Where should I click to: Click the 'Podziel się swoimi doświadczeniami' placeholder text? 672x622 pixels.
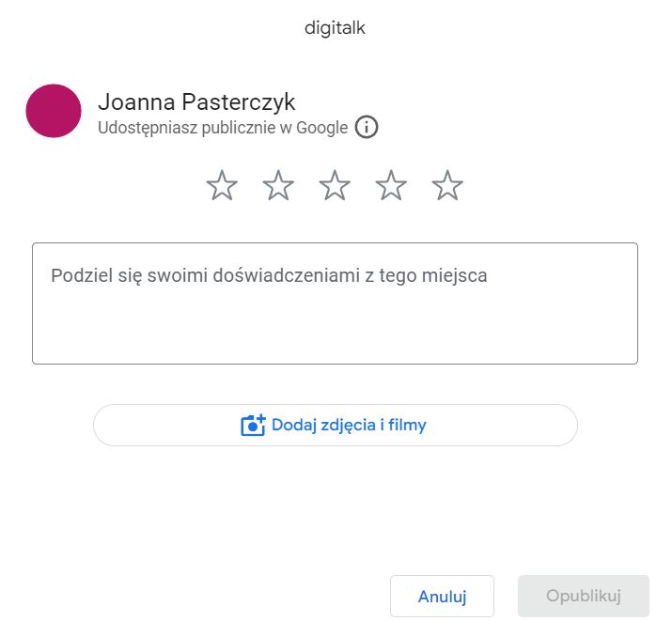(x=269, y=276)
